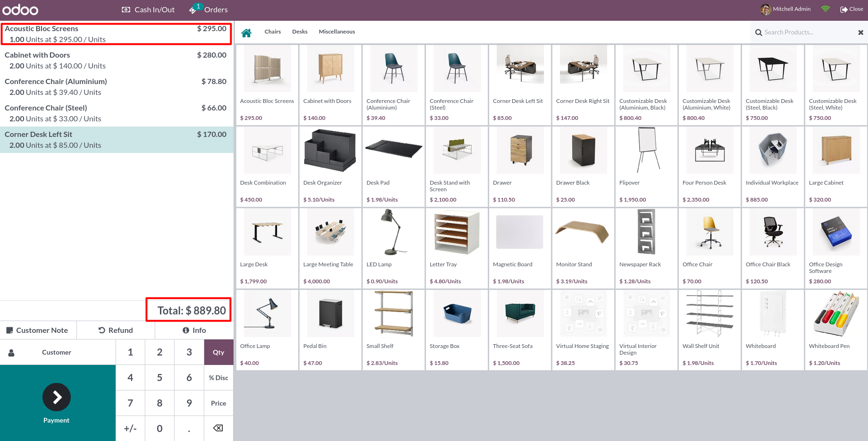Open the Orders list with ticket icon
Screen dimensions: 868x441
[209, 9]
